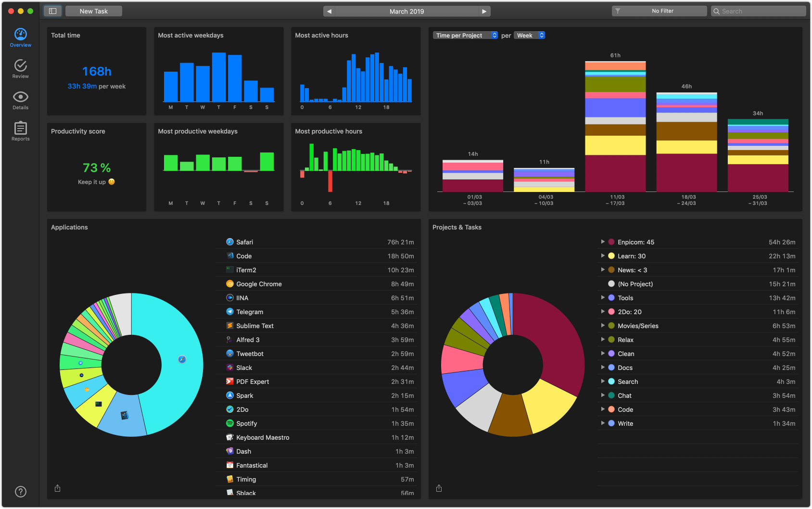This screenshot has width=812, height=509.
Task: Click the Spotify app icon in list
Action: tap(230, 423)
